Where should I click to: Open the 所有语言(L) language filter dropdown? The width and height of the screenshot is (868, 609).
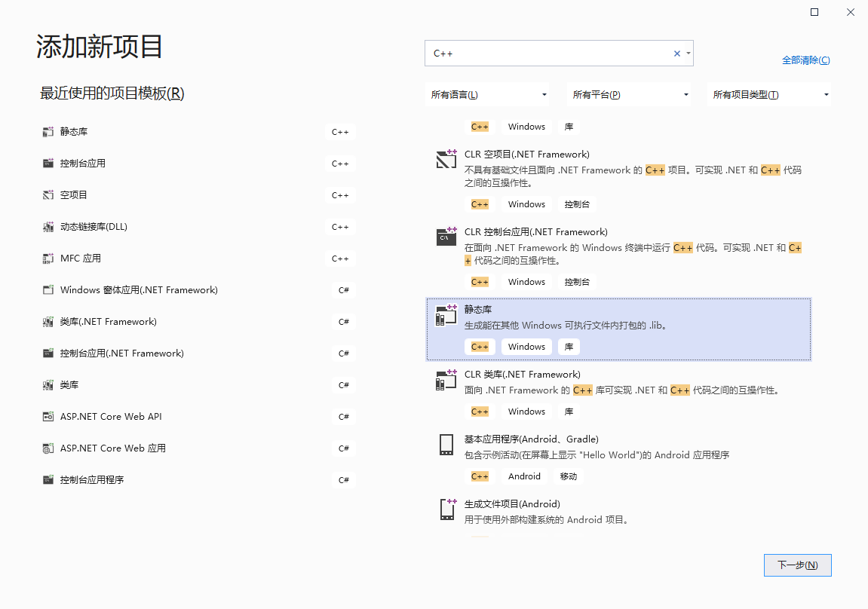(x=489, y=94)
